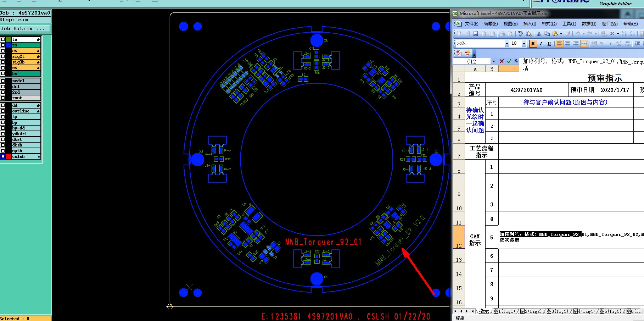This screenshot has height=321, width=644.
Task: Click the New workbook icon in Excel
Action: [459, 34]
